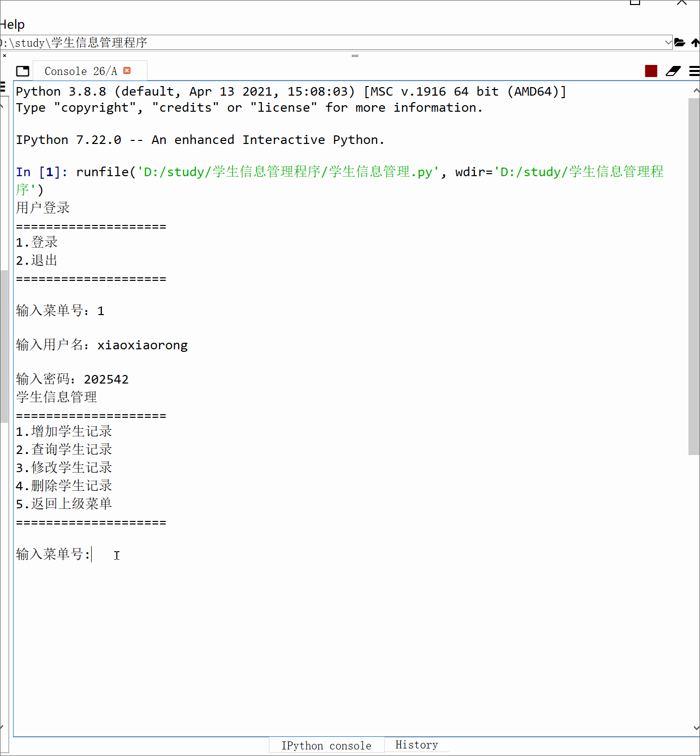This screenshot has height=756, width=700.
Task: Click inside the working directory path field
Action: 201,42
